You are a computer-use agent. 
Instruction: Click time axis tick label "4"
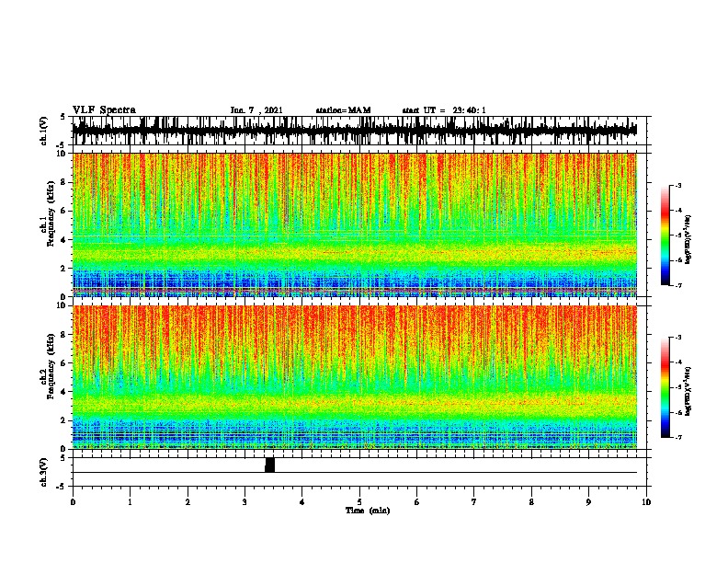302,501
